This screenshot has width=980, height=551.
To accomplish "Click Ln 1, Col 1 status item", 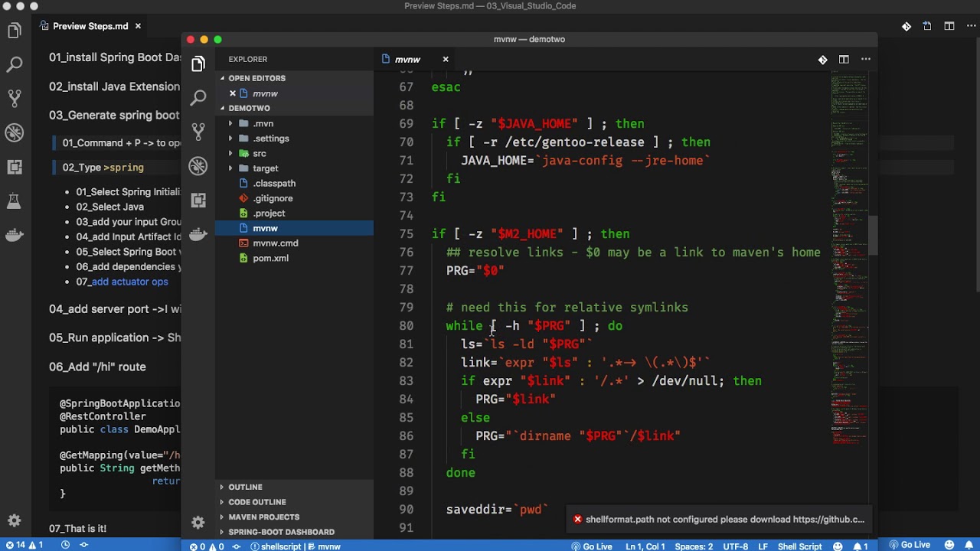I will pyautogui.click(x=645, y=546).
